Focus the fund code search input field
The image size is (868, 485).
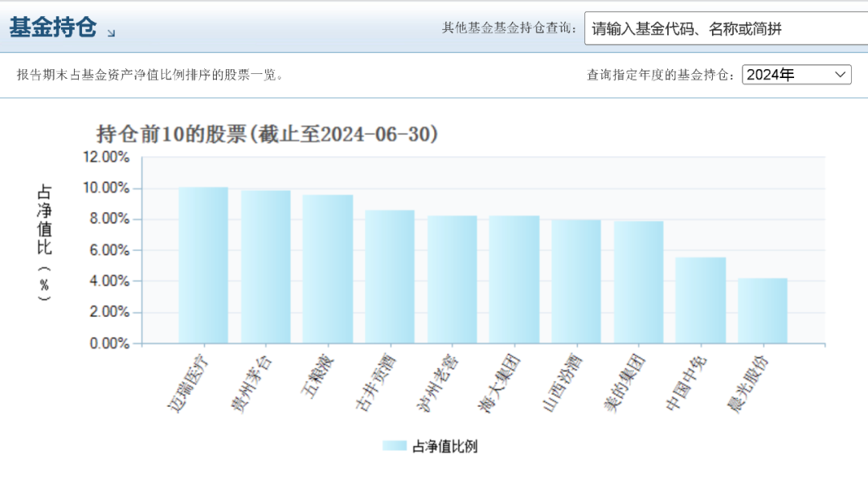click(727, 28)
